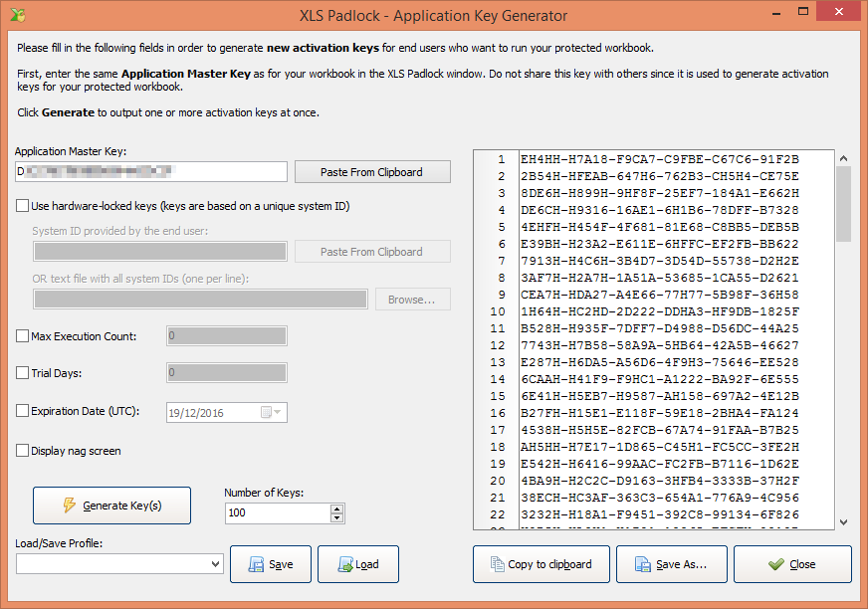Click the Save As... button with disk icon
Screen dimensions: 868x609
click(671, 564)
